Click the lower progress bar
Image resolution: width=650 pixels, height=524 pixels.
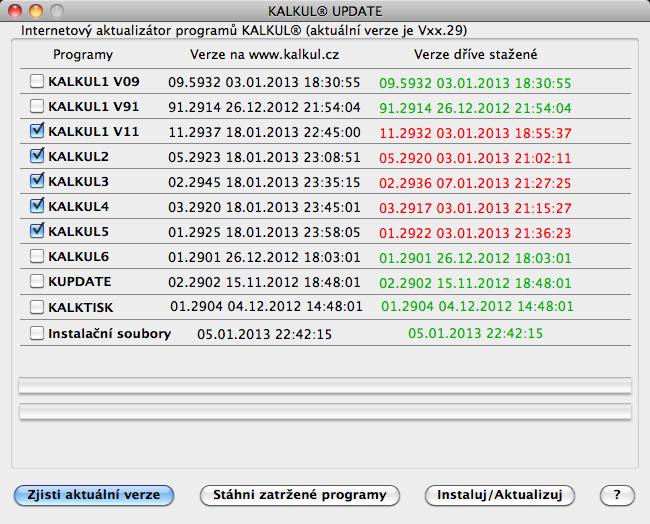point(325,411)
